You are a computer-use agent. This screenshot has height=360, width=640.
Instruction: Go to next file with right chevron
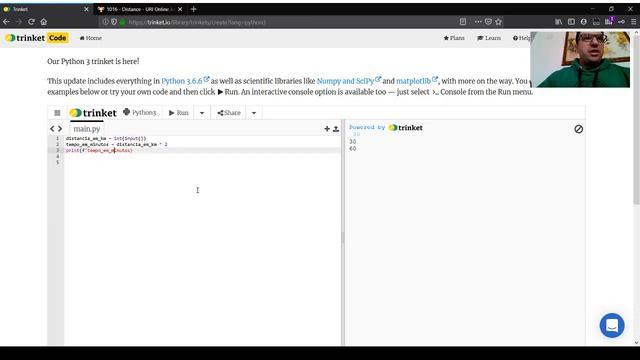click(x=60, y=129)
